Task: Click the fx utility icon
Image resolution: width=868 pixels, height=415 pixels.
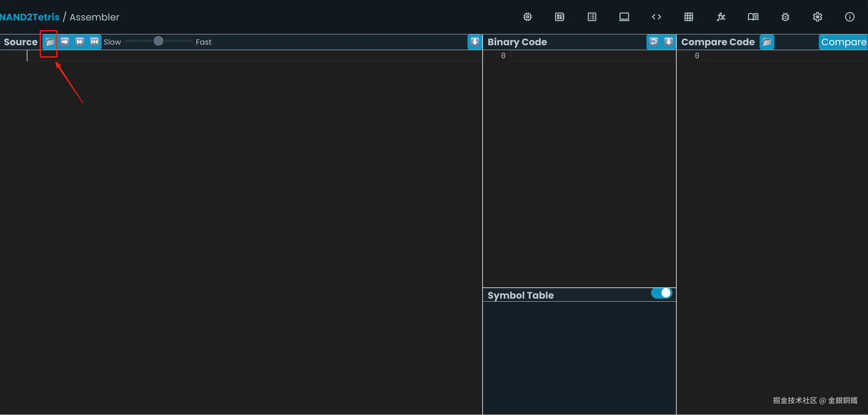Action: pos(721,17)
